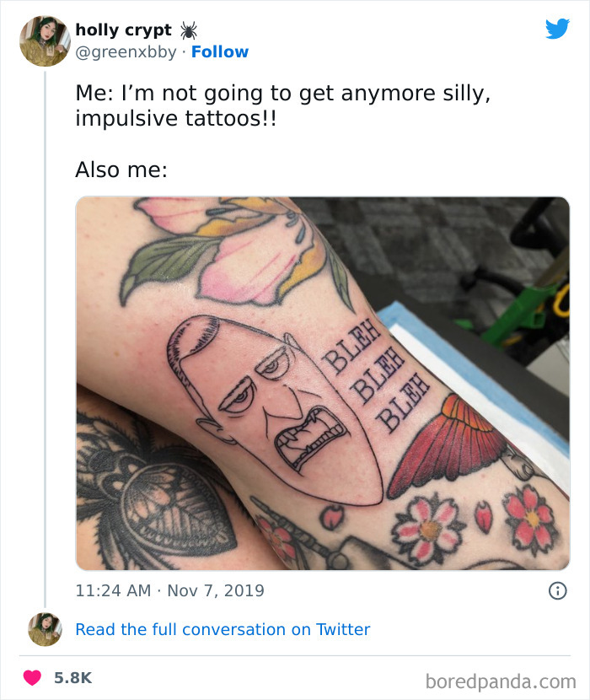
Task: Click the tweet text about impulsive tattoos
Action: click(282, 105)
